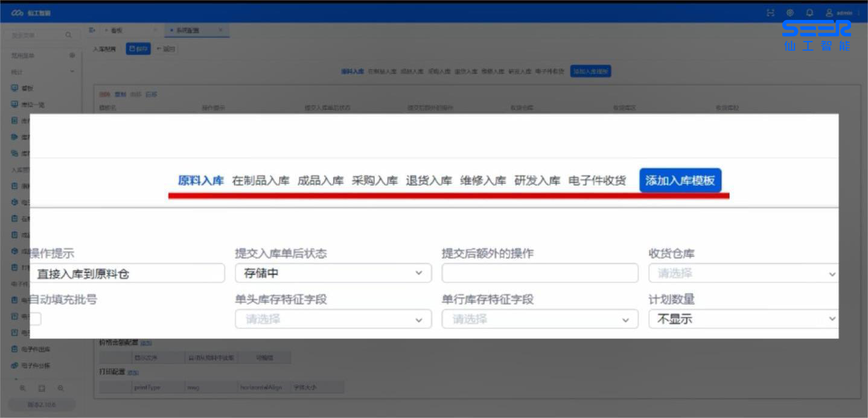Click the blue save button in toolbar
The height and width of the screenshot is (418, 868).
138,49
